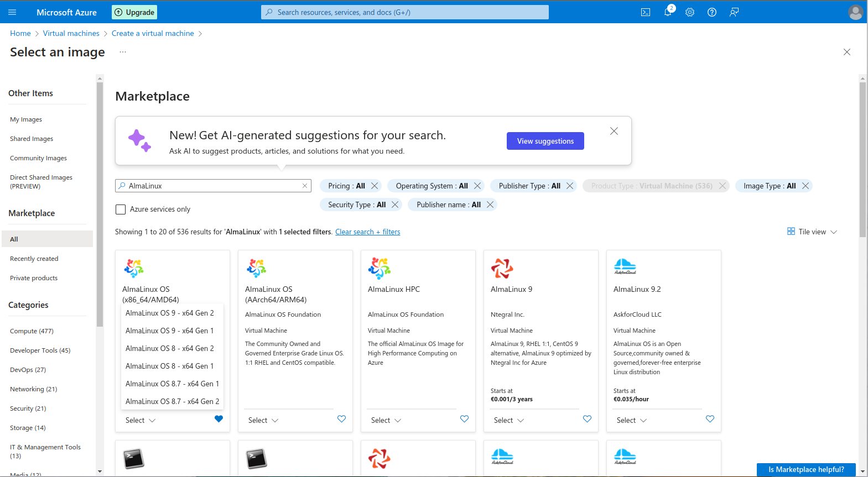Choose AlmaLinux OS 9 - x64 Gen 1
Viewport: 868px width, 477px height.
(x=172, y=331)
